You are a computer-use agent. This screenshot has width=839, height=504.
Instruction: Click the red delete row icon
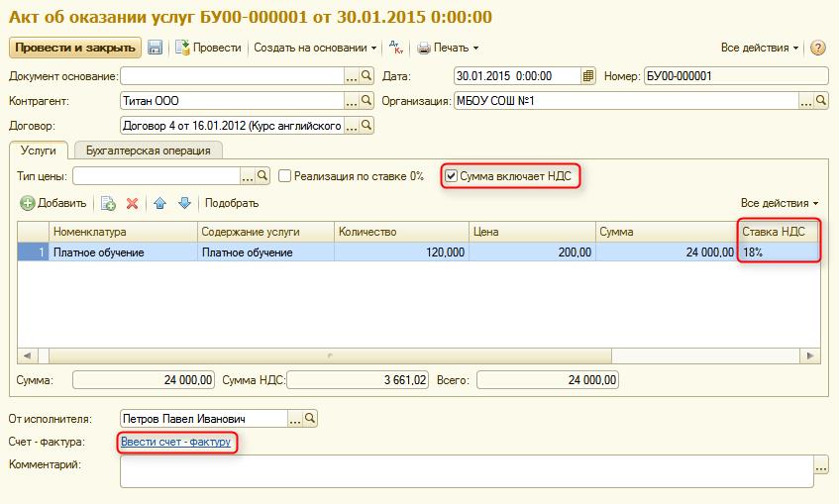point(132,203)
